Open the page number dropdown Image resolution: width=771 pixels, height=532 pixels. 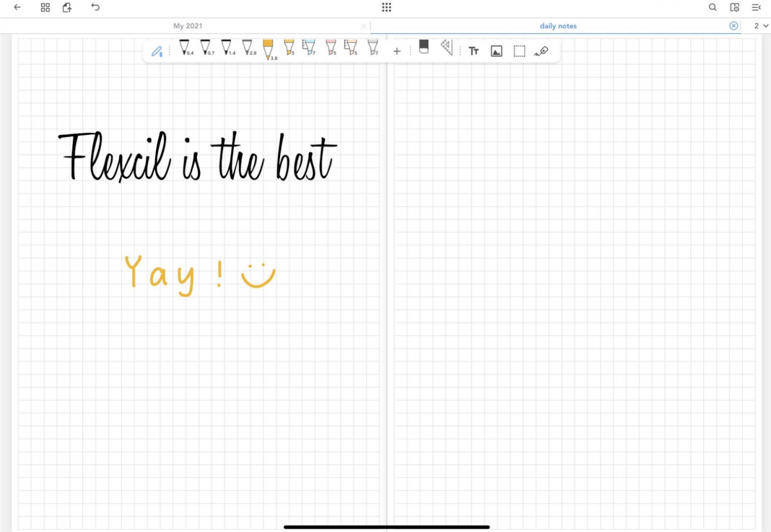pyautogui.click(x=760, y=26)
